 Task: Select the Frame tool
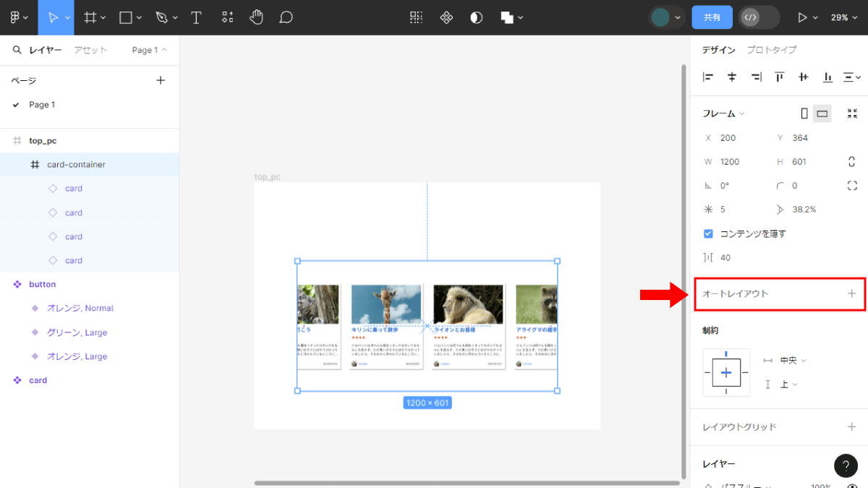coord(90,17)
